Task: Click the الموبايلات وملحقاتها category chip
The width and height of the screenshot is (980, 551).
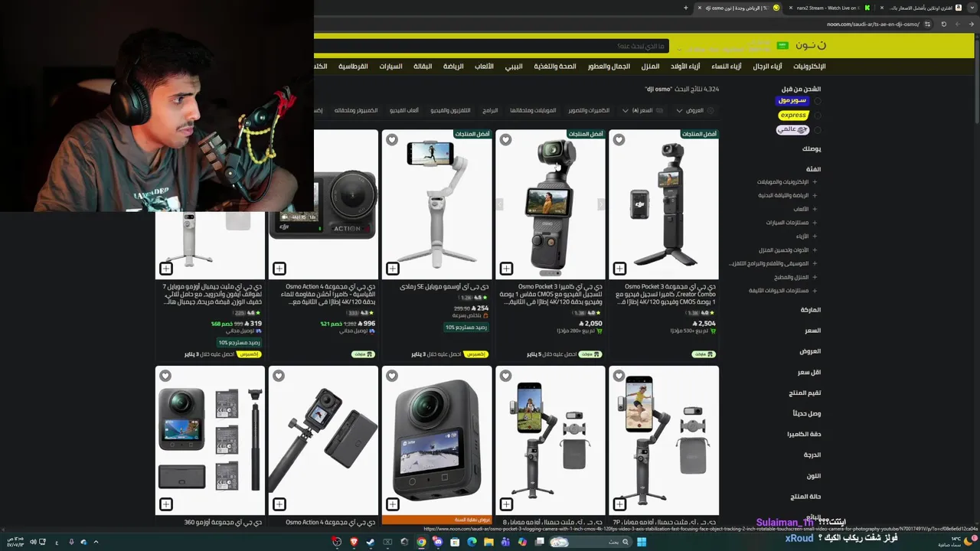Action: (x=533, y=110)
